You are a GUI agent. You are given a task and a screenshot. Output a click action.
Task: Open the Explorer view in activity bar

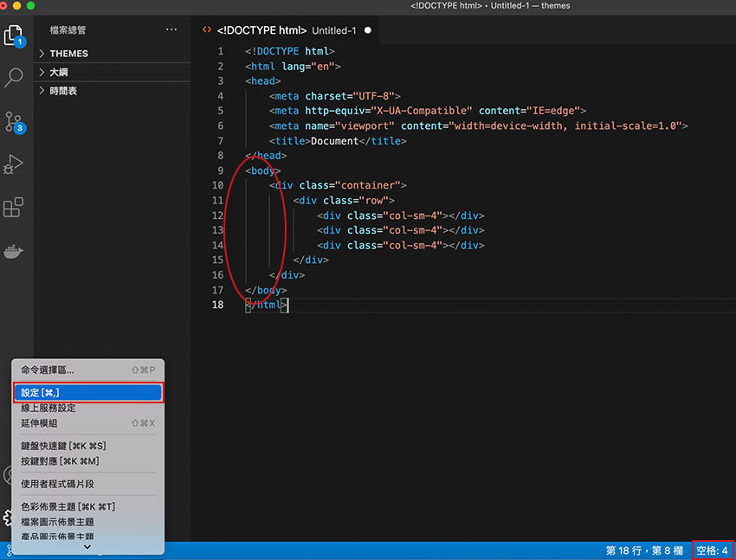pos(16,36)
